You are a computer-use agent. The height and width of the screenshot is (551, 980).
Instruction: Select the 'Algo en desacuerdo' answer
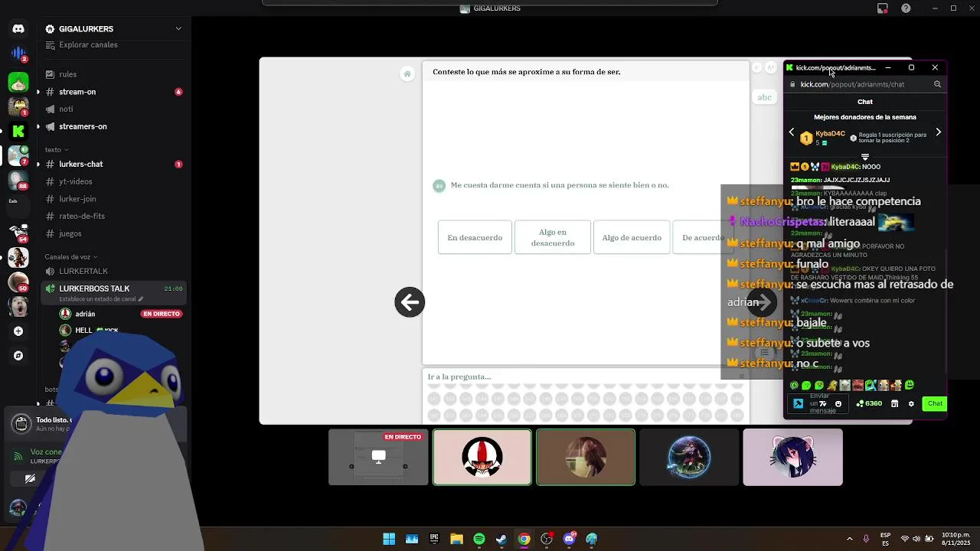[x=553, y=237]
